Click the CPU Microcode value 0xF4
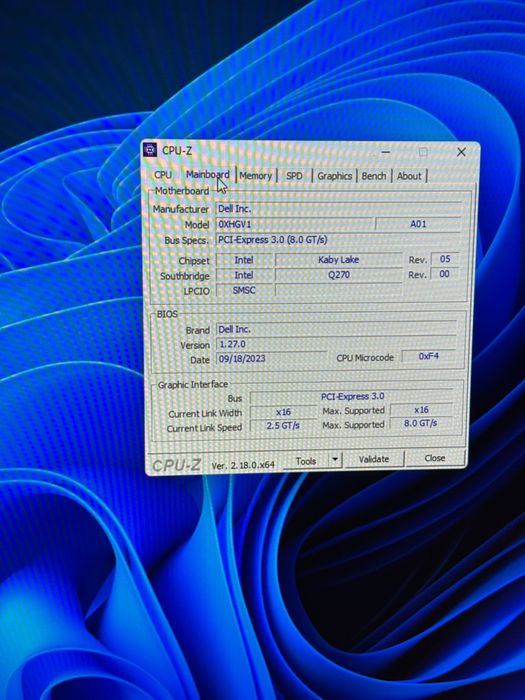The image size is (525, 700). [x=429, y=356]
